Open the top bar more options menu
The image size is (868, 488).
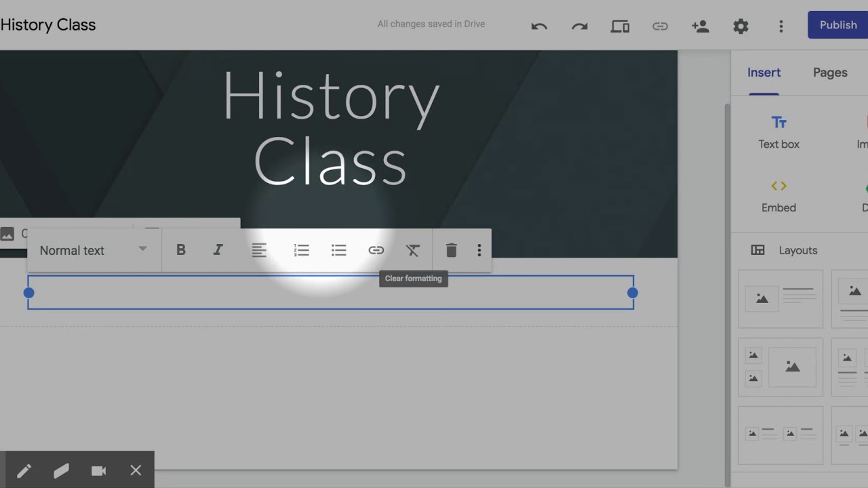pos(781,26)
